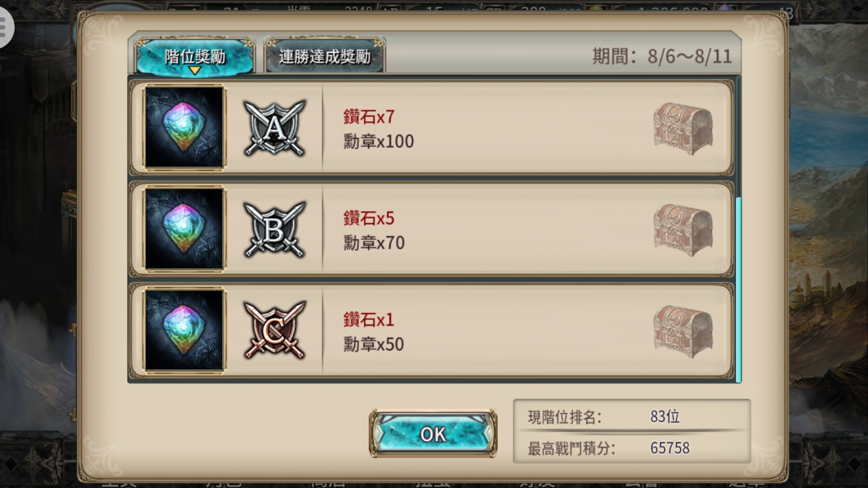Select the gem thumbnail in C row
The width and height of the screenshot is (868, 488).
click(x=184, y=331)
